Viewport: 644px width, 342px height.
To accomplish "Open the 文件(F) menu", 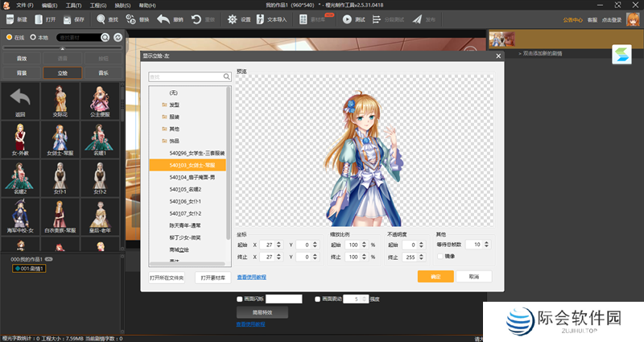I will (25, 6).
